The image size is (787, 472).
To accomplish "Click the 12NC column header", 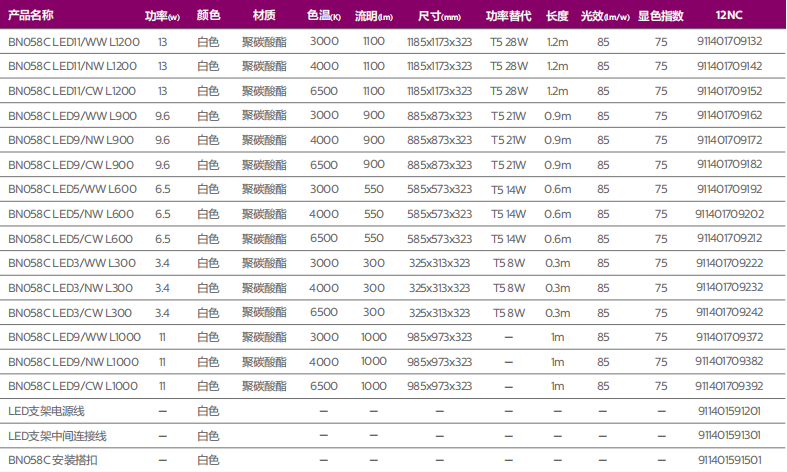I will 729,15.
